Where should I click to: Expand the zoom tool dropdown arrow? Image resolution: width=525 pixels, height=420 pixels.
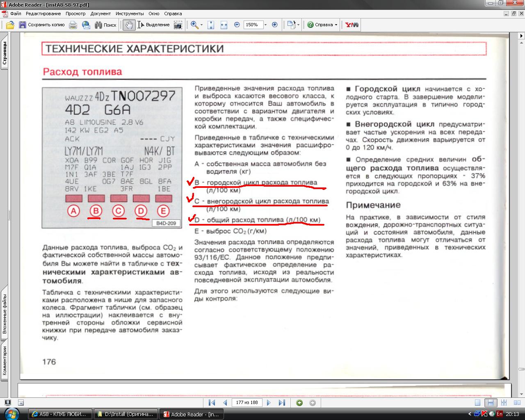click(x=201, y=25)
